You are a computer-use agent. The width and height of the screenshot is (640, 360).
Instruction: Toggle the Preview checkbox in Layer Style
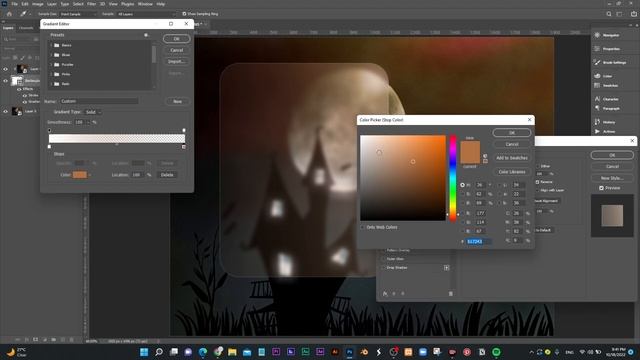tap(601, 188)
